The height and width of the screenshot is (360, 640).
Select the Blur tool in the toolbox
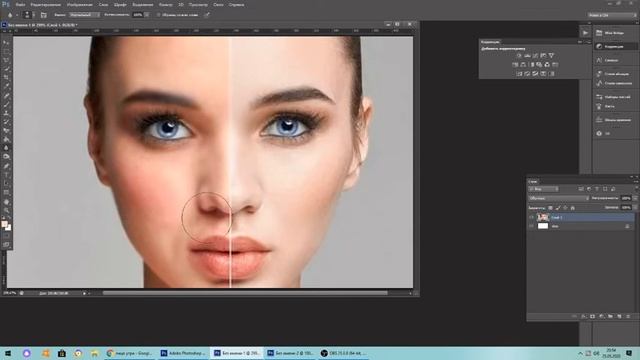pos(6,148)
